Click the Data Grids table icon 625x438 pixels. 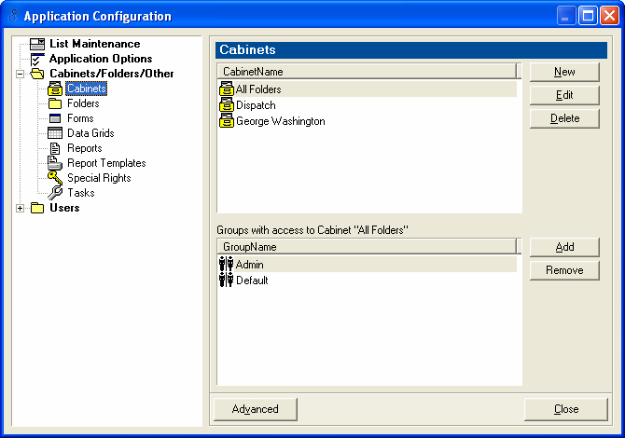55,133
